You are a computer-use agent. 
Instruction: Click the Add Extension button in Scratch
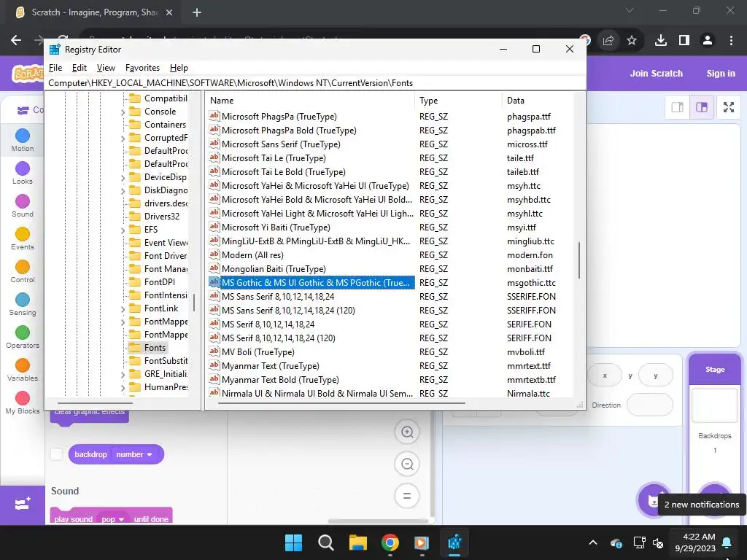point(23,505)
